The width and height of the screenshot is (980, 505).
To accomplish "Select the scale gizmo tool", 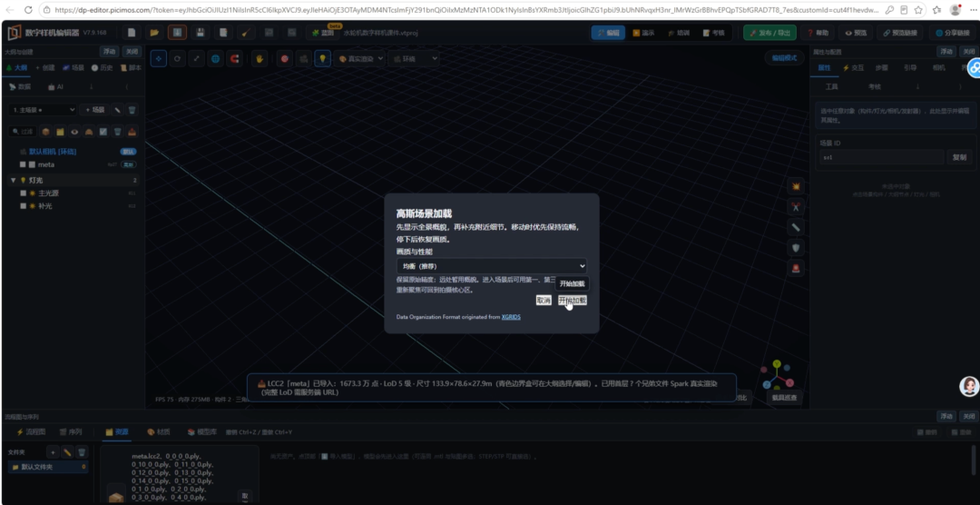I will click(196, 58).
